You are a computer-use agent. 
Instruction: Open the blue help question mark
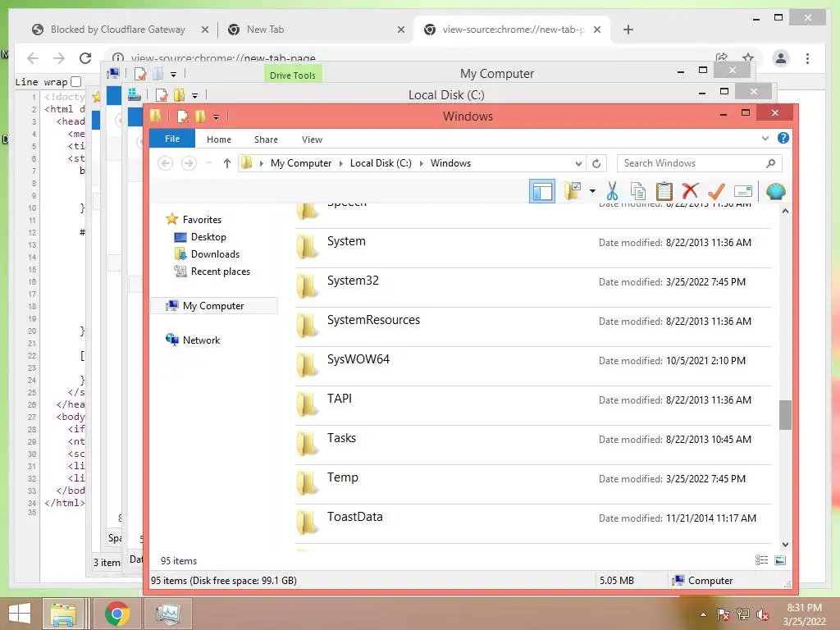click(783, 138)
